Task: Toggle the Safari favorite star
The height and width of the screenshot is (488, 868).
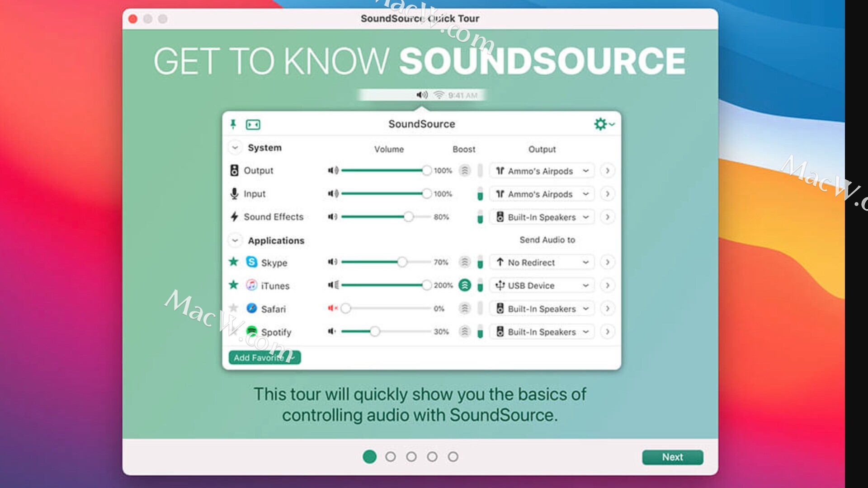Action: click(233, 308)
